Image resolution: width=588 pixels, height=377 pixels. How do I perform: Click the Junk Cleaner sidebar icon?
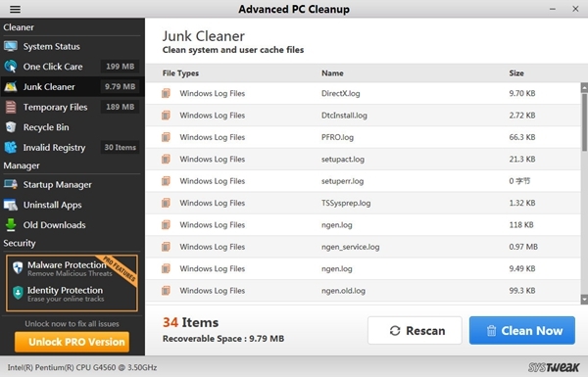11,86
